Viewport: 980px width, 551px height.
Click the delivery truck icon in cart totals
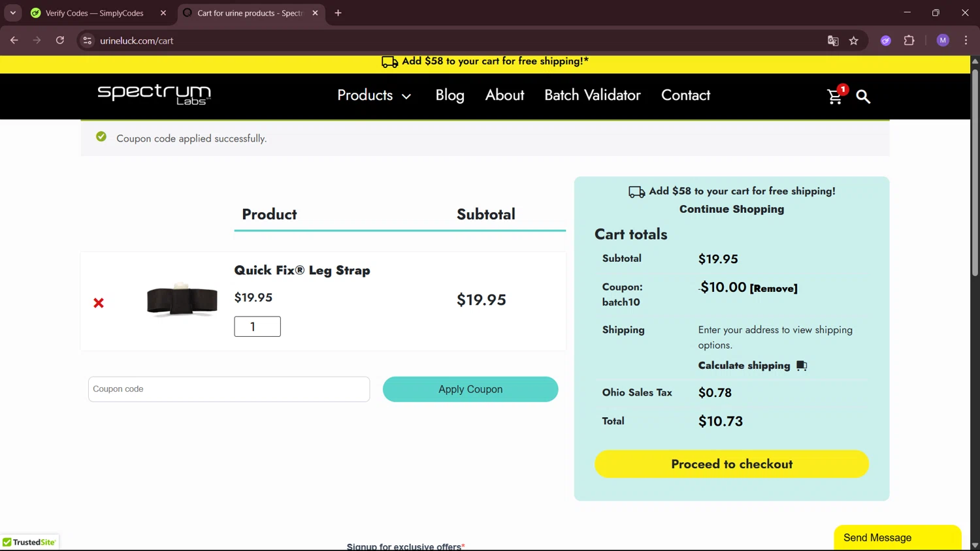point(637,192)
